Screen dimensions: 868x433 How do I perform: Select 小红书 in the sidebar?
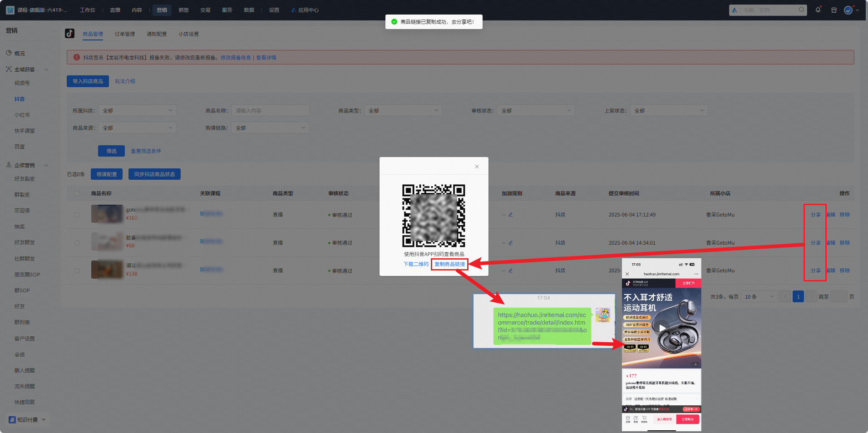click(x=22, y=115)
